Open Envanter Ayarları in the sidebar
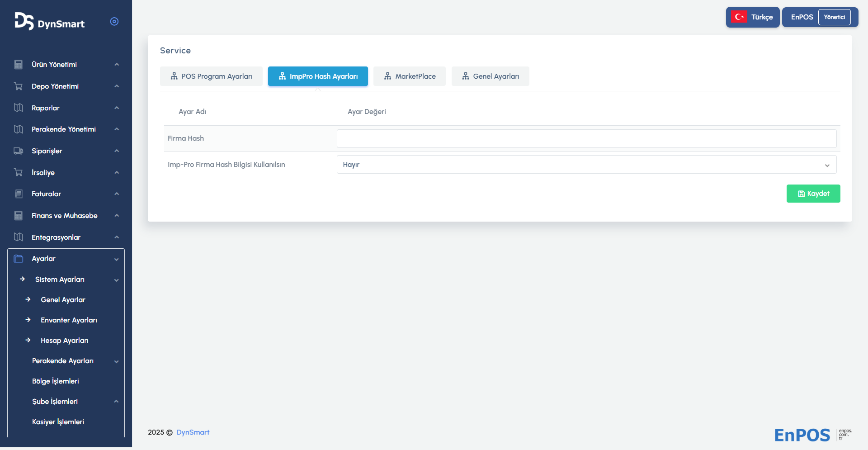This screenshot has height=450, width=868. click(x=69, y=320)
